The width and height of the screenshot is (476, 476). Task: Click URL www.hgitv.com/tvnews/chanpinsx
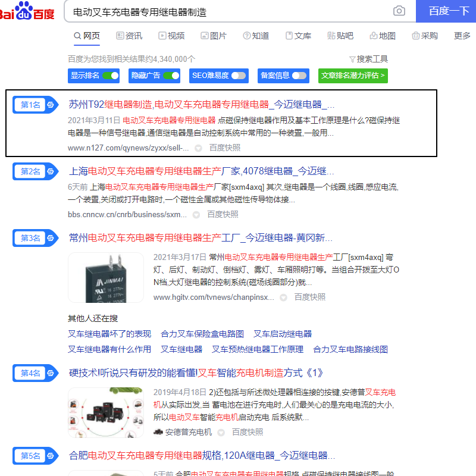coord(214,297)
